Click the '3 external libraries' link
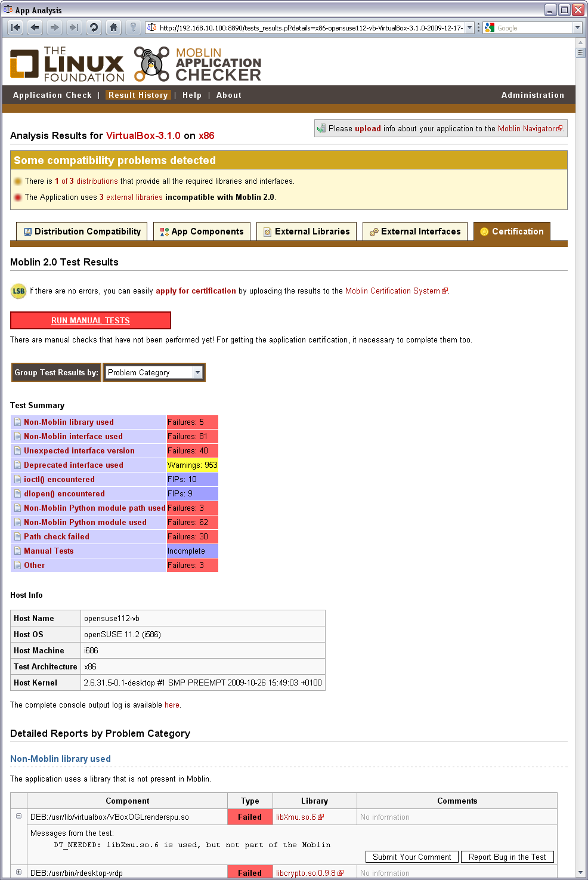 pos(131,197)
